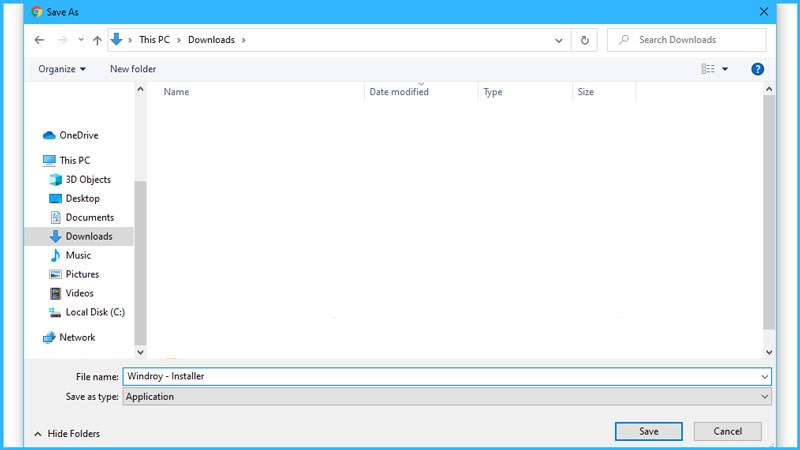Expand the Recent locations dropdown arrow
Viewport: 800px width, 450px height.
click(x=79, y=40)
